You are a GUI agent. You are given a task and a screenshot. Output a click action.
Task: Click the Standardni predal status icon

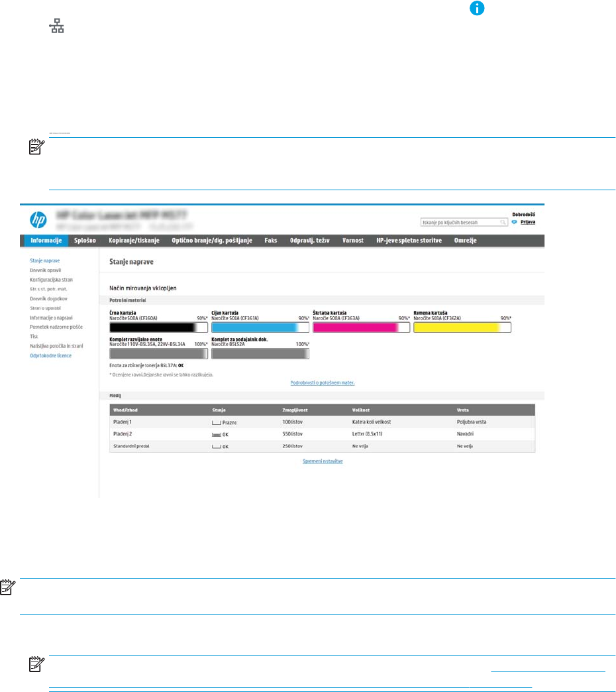click(x=216, y=447)
